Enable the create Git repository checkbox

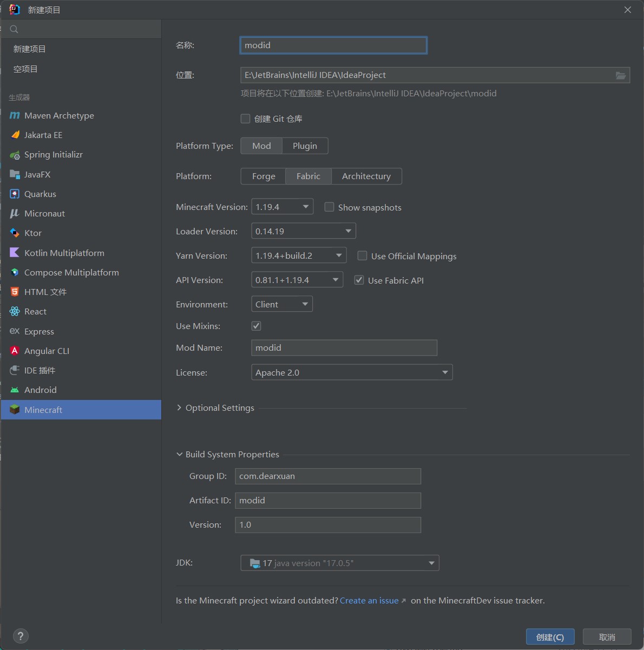coord(245,119)
